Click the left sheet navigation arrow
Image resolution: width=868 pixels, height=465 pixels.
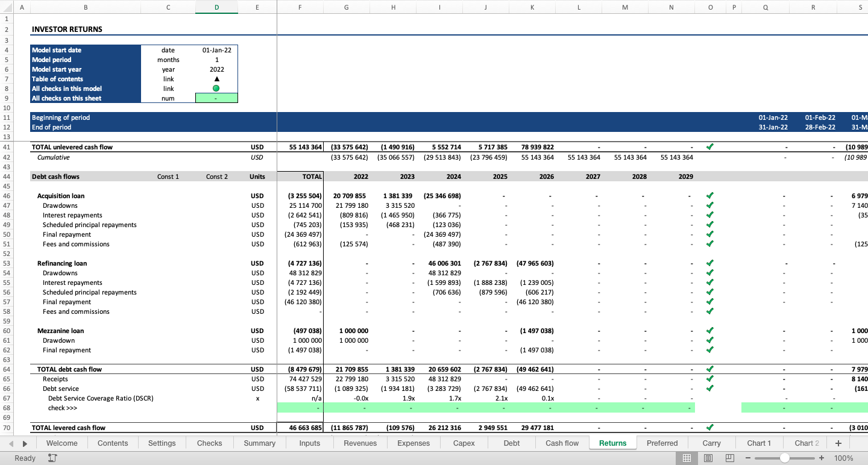(10, 443)
